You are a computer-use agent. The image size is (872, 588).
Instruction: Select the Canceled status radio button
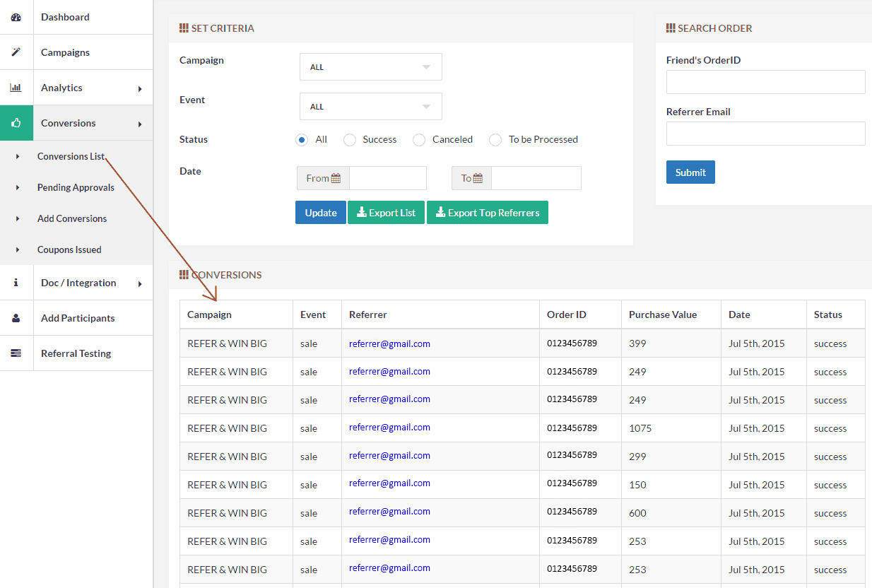419,140
